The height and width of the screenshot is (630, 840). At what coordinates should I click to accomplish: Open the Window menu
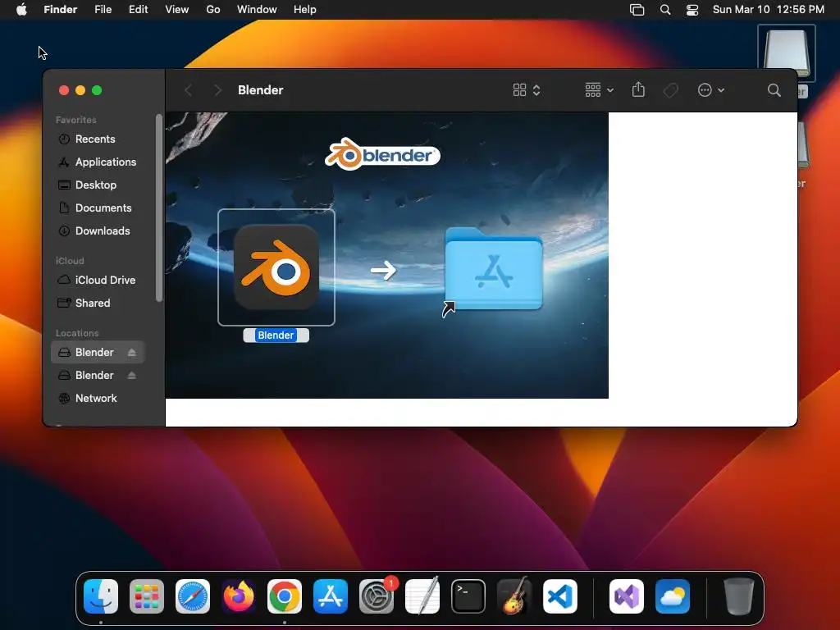click(257, 10)
